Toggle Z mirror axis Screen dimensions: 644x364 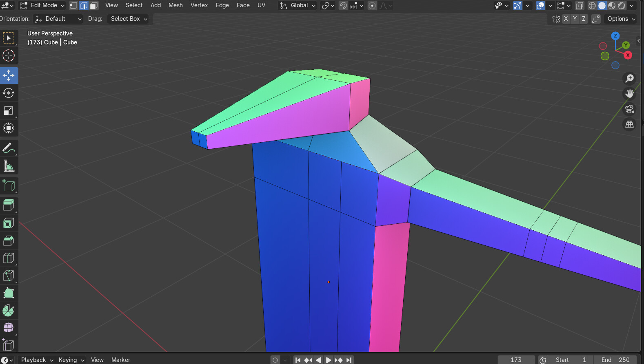click(584, 19)
